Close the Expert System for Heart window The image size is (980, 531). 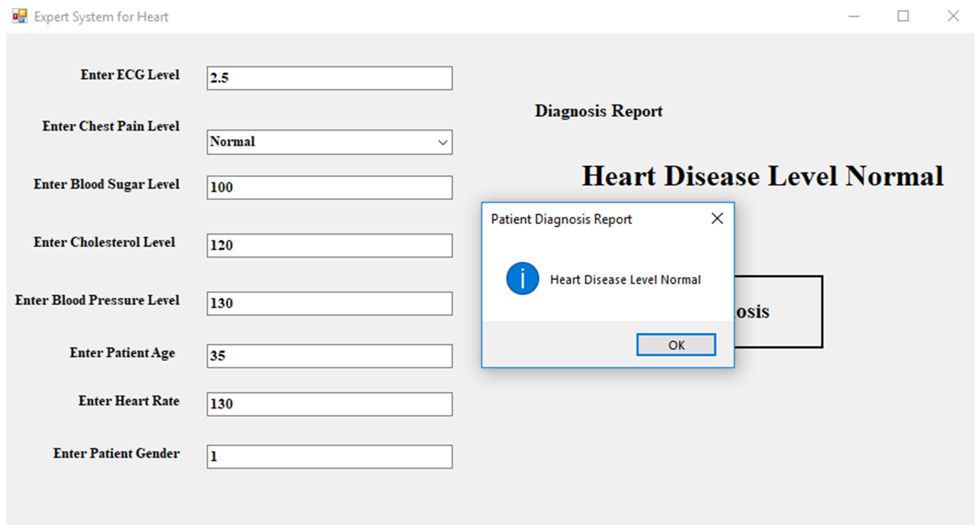click(x=953, y=16)
